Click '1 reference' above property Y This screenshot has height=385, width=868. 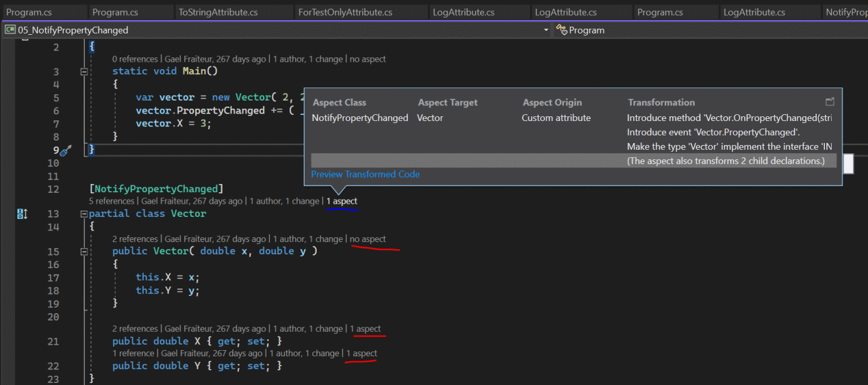pos(133,354)
